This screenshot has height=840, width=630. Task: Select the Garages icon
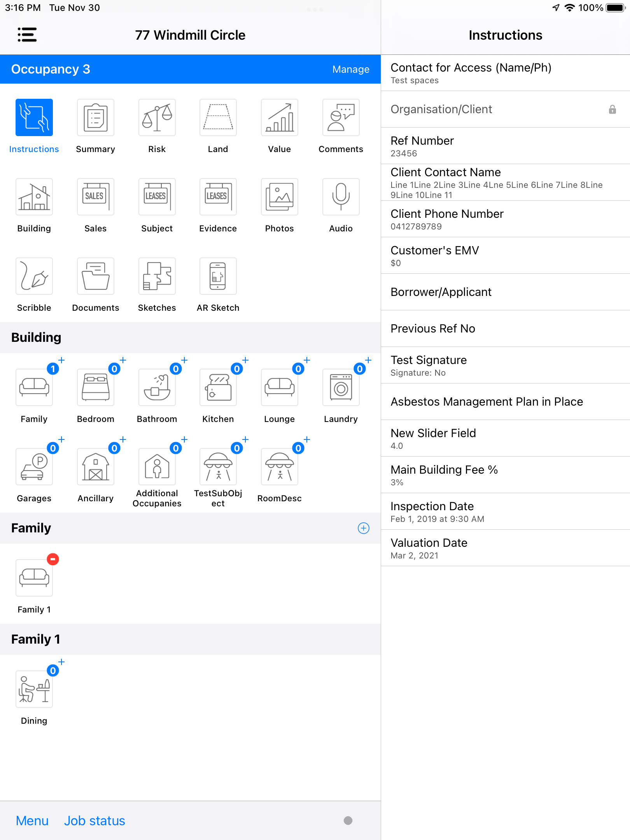34,467
